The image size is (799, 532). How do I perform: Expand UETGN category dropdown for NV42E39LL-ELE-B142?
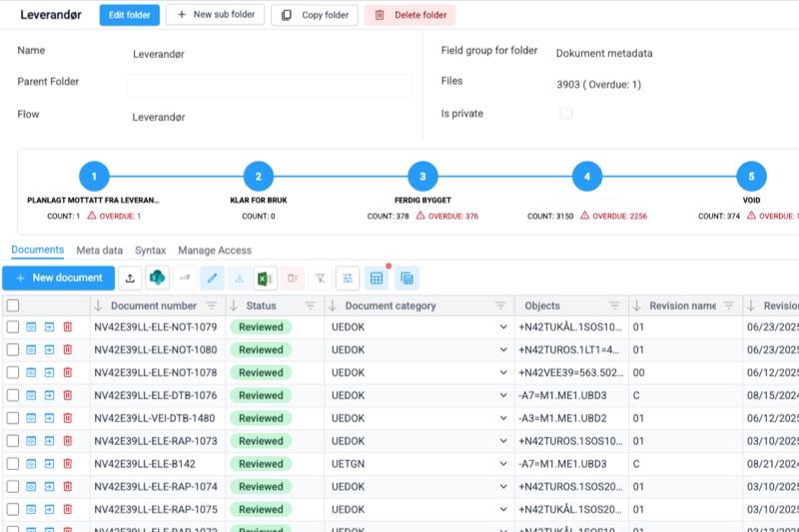tap(503, 464)
